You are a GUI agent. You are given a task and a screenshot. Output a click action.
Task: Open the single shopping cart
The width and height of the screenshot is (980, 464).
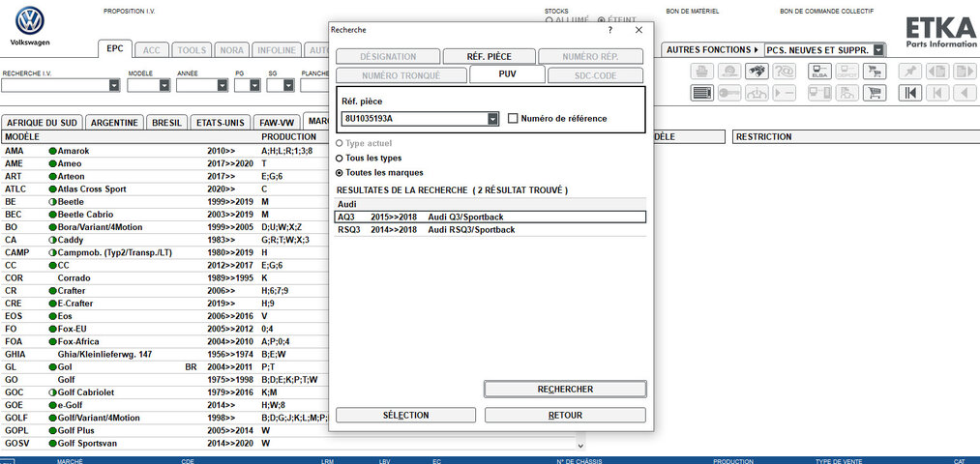click(x=875, y=93)
